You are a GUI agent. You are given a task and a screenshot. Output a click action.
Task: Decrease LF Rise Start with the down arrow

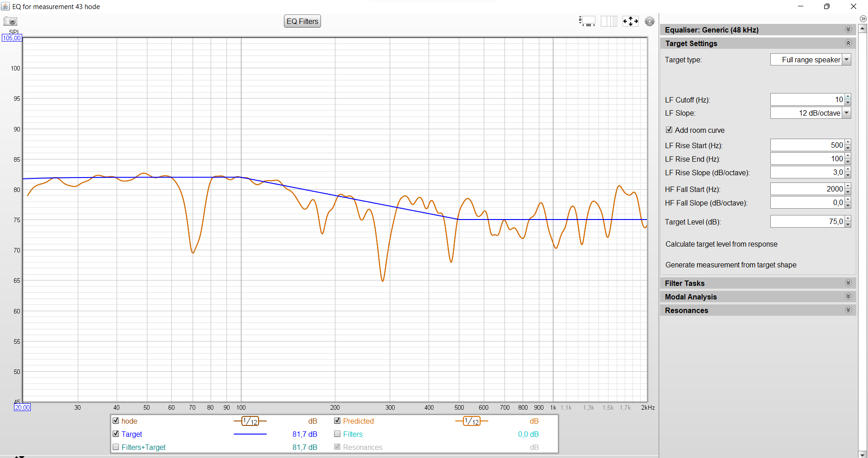[x=848, y=148]
